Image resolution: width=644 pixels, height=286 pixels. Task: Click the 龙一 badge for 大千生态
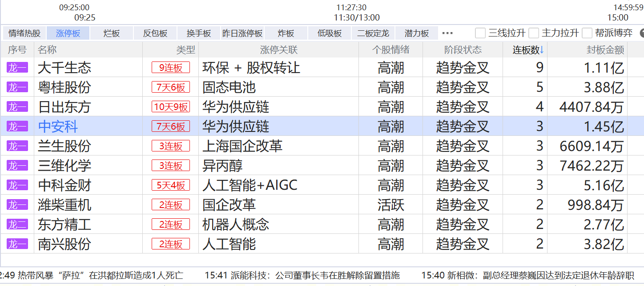(17, 68)
